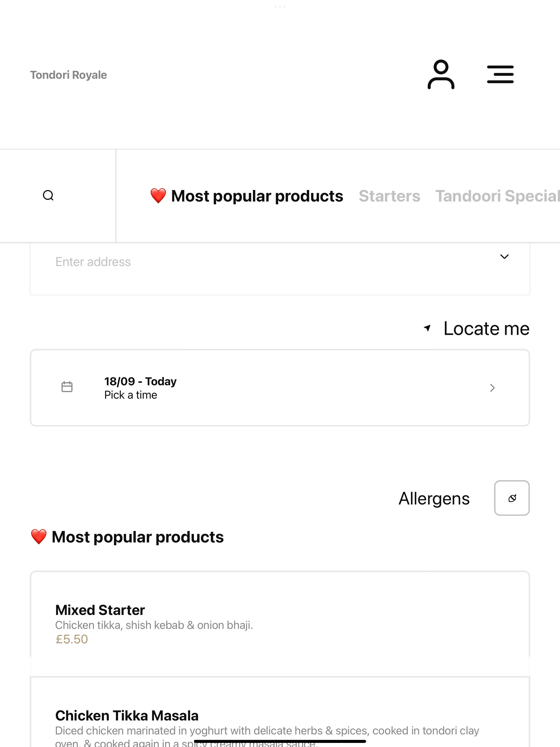Toggle the Allergens filter button
Viewport: 560px width, 747px height.
tap(512, 498)
